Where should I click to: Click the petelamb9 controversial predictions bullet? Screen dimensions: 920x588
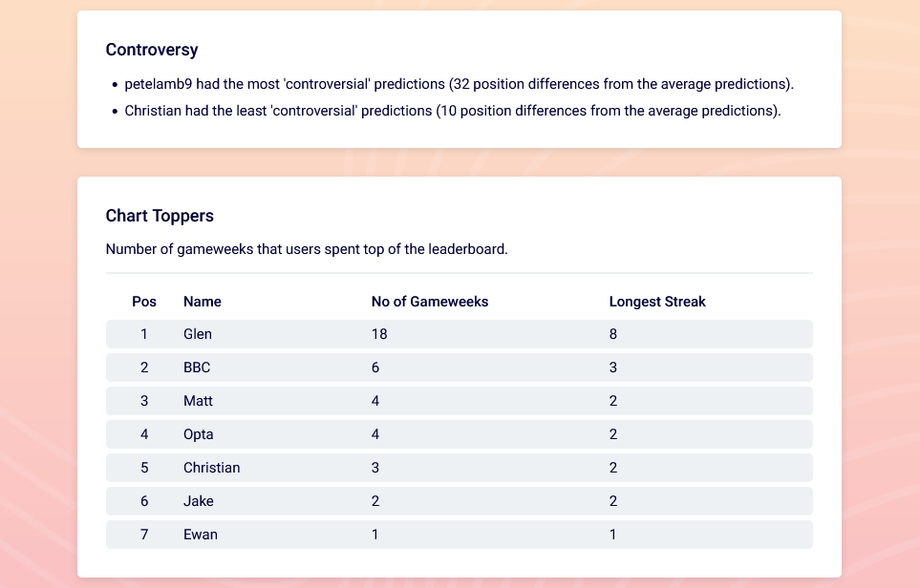point(459,84)
